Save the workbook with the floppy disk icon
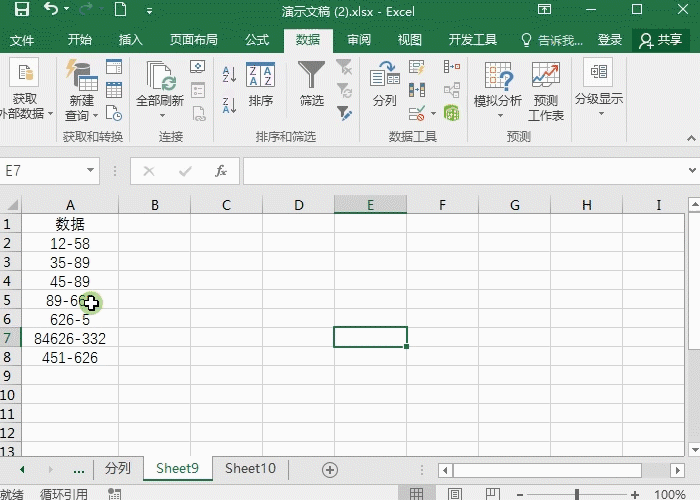 (x=22, y=9)
